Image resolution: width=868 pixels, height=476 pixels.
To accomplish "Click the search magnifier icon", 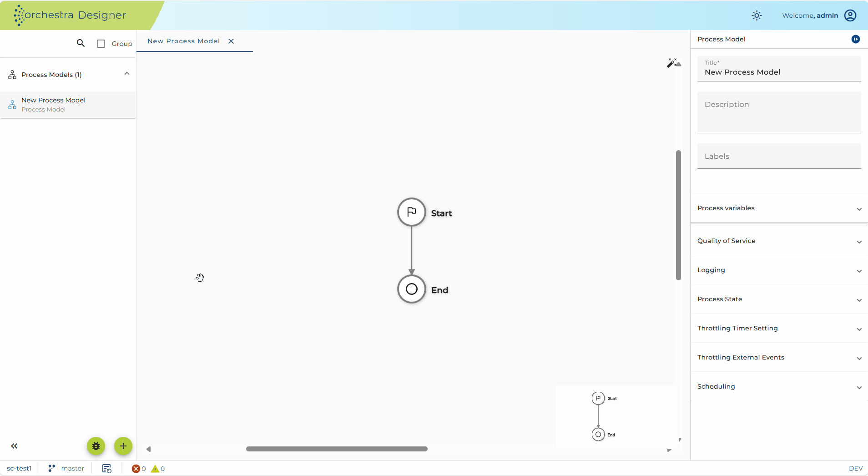I will 81,43.
